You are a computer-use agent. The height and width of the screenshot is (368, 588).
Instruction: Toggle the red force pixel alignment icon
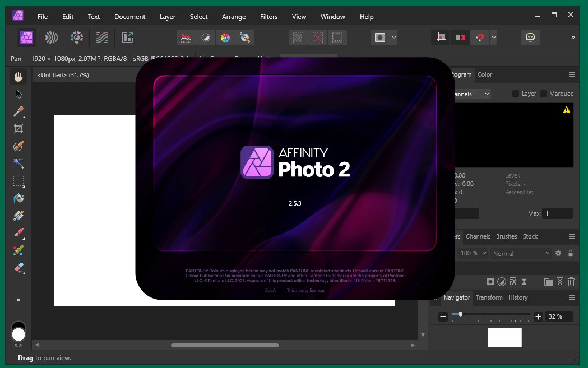(x=460, y=38)
